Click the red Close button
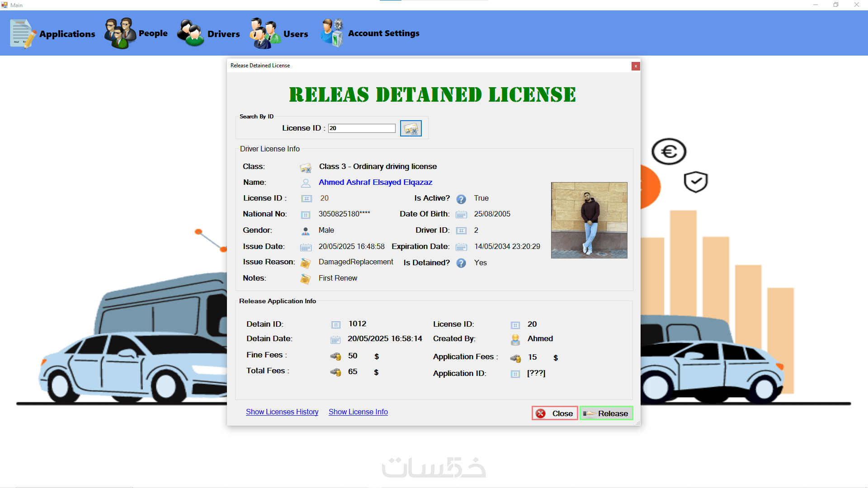This screenshot has width=868, height=488. [555, 413]
